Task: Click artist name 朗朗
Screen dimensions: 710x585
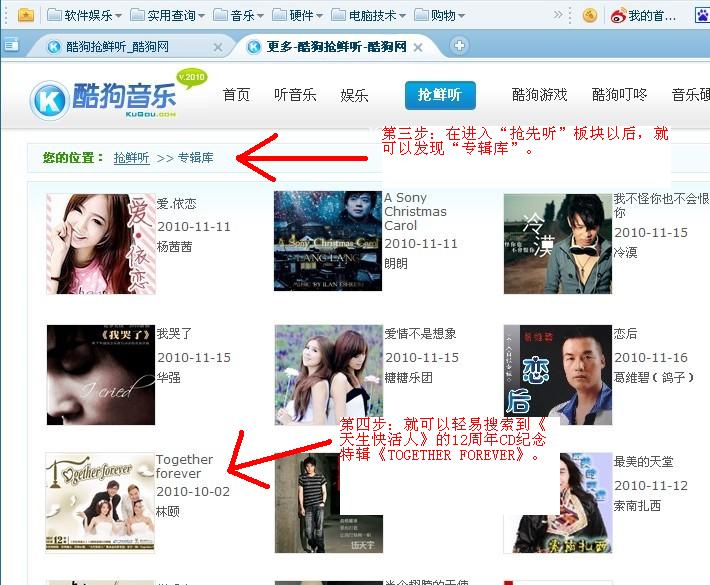Action: pos(396,264)
